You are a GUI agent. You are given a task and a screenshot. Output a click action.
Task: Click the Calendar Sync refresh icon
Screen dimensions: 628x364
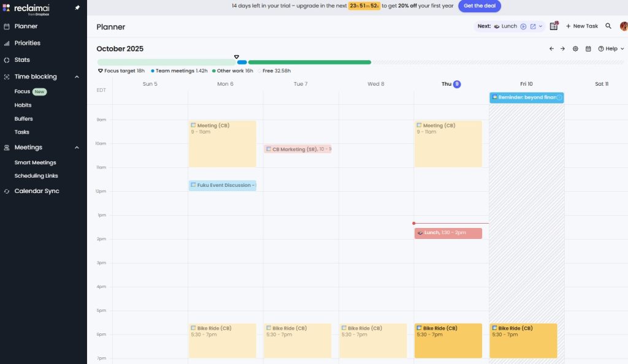tap(7, 192)
